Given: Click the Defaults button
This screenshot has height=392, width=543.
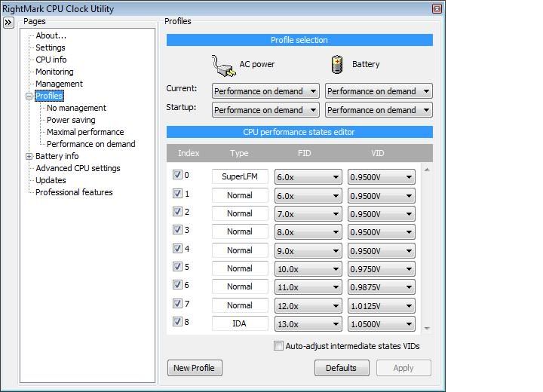Looking at the screenshot, I should point(342,368).
